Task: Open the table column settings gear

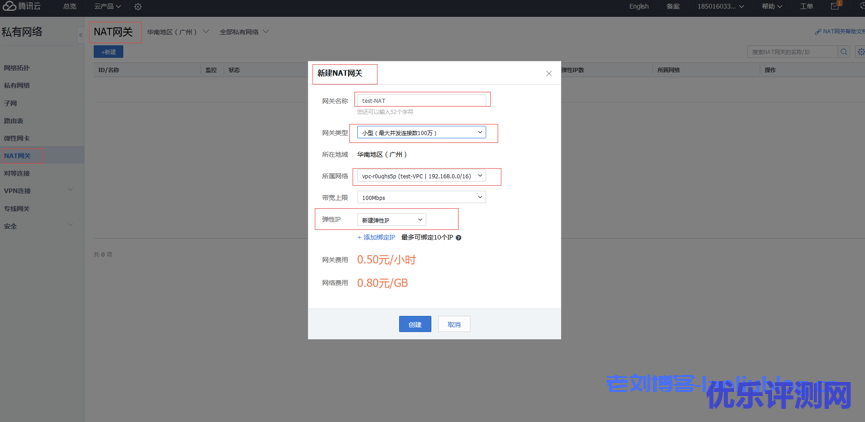Action: point(860,52)
